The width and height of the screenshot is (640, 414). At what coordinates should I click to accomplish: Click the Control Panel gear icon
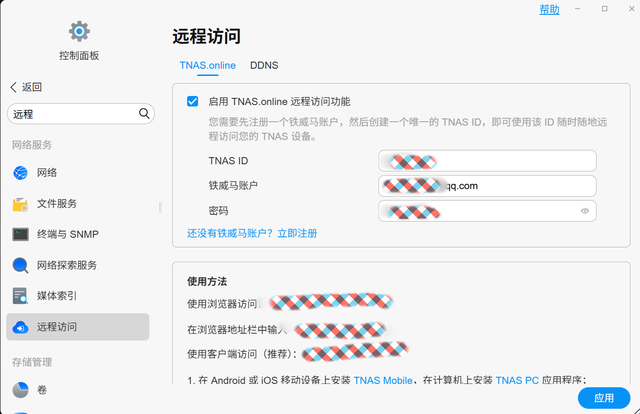click(x=79, y=31)
